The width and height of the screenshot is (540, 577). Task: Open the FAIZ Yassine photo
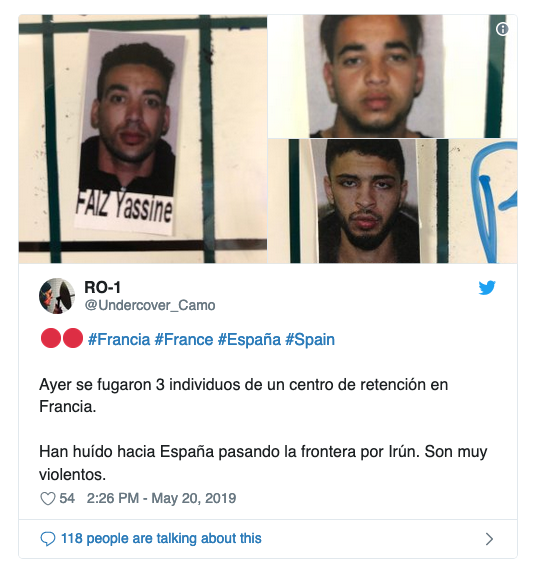click(x=143, y=139)
